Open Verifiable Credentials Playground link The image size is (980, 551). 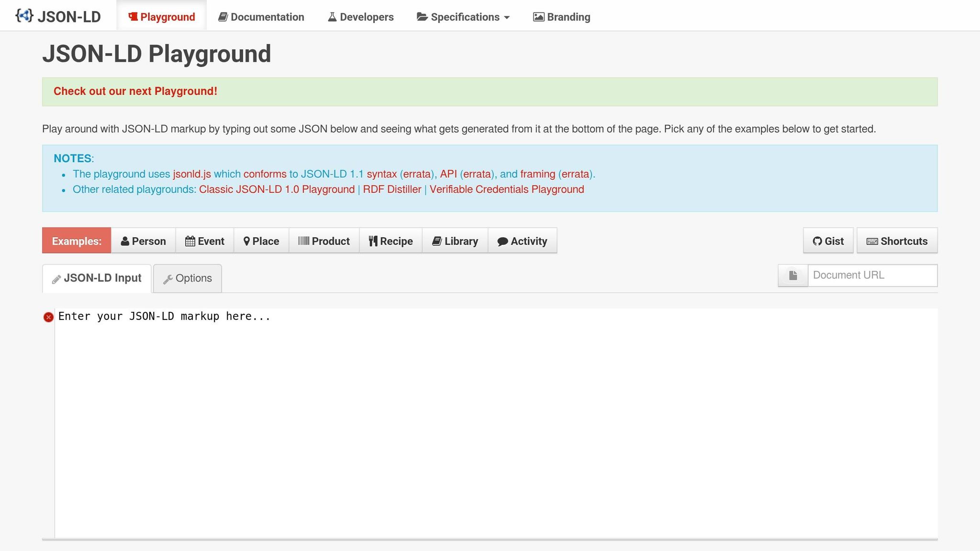point(507,189)
